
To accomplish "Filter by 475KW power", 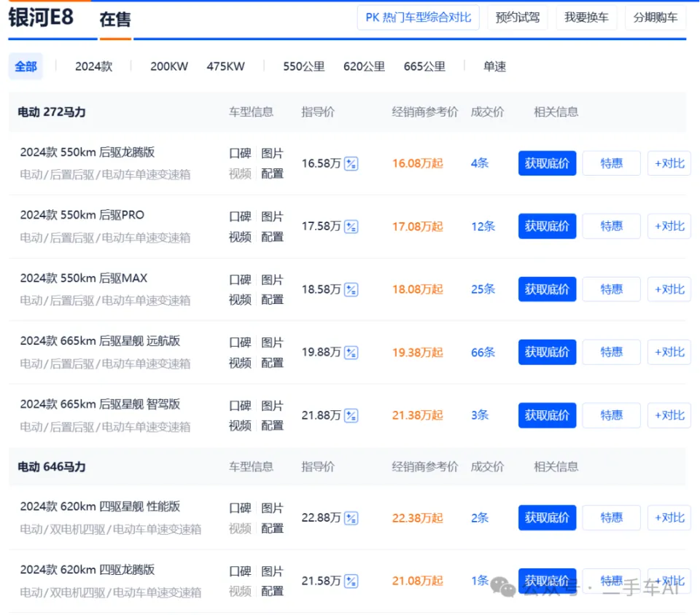I will tap(225, 66).
